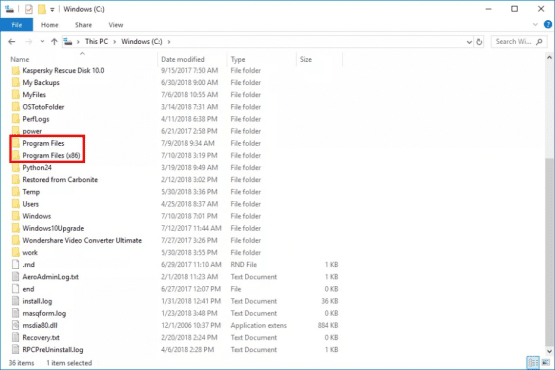Select the Python24 folder
Screen dimensions: 555x370
(37, 167)
